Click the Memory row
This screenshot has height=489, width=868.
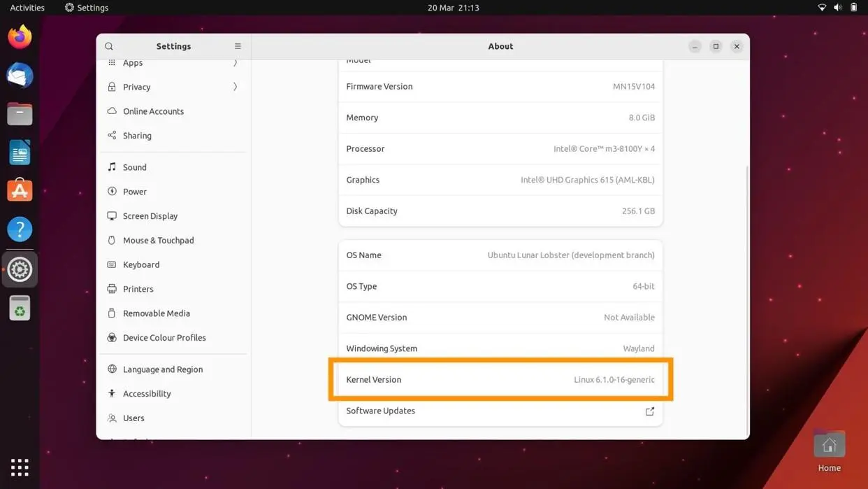pos(500,118)
